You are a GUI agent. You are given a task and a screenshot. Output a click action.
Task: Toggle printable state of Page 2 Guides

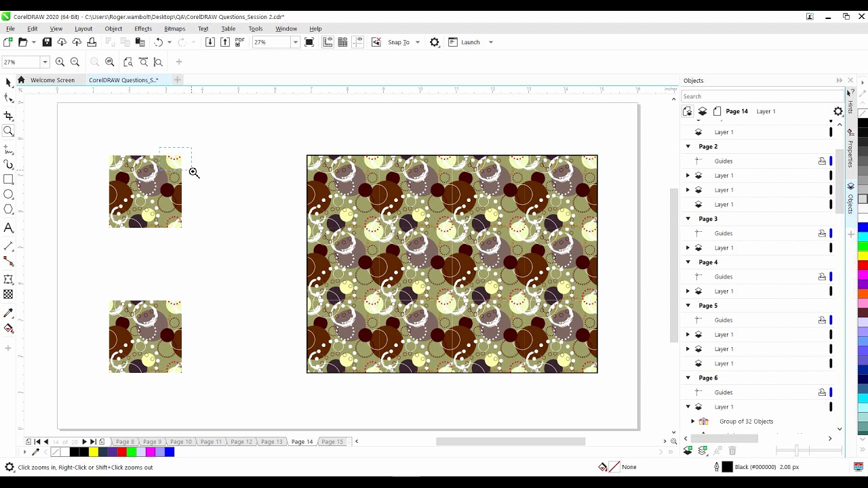(x=822, y=161)
